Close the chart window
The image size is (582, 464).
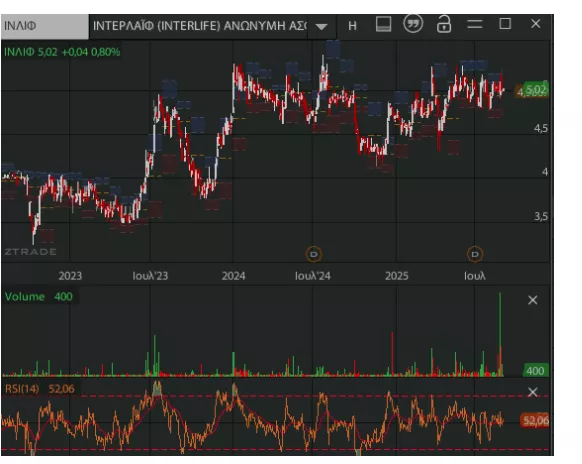[x=535, y=24]
